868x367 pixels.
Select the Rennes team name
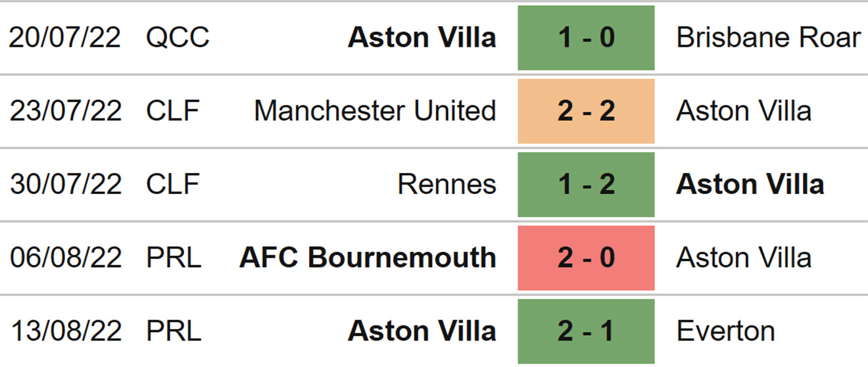(446, 185)
